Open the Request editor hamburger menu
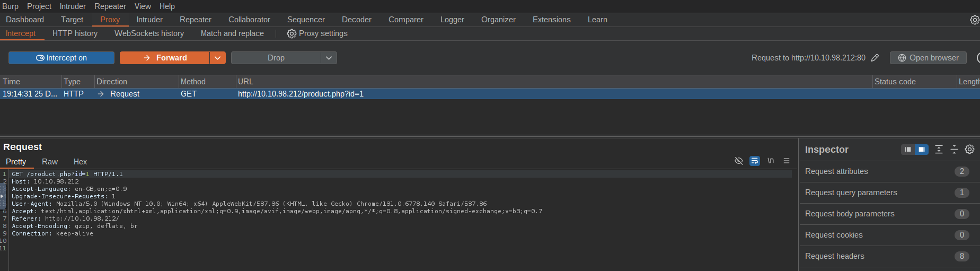This screenshot has height=271, width=980. [x=787, y=161]
